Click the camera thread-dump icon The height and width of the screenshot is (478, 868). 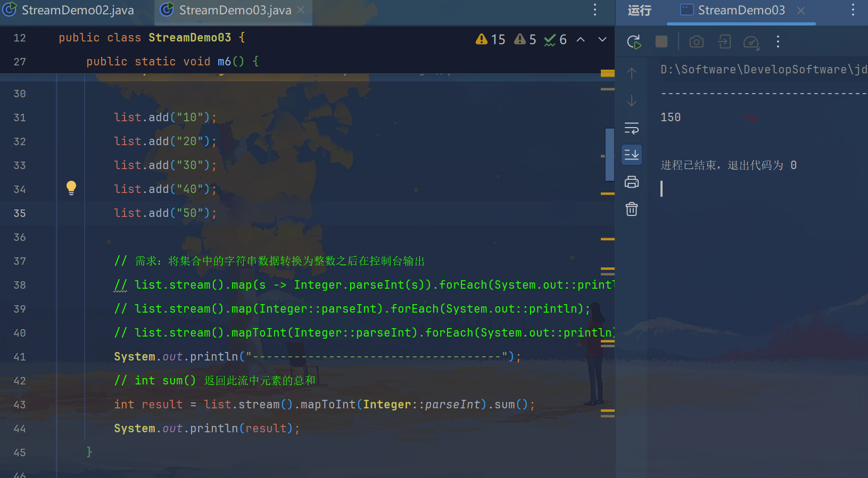tap(697, 41)
